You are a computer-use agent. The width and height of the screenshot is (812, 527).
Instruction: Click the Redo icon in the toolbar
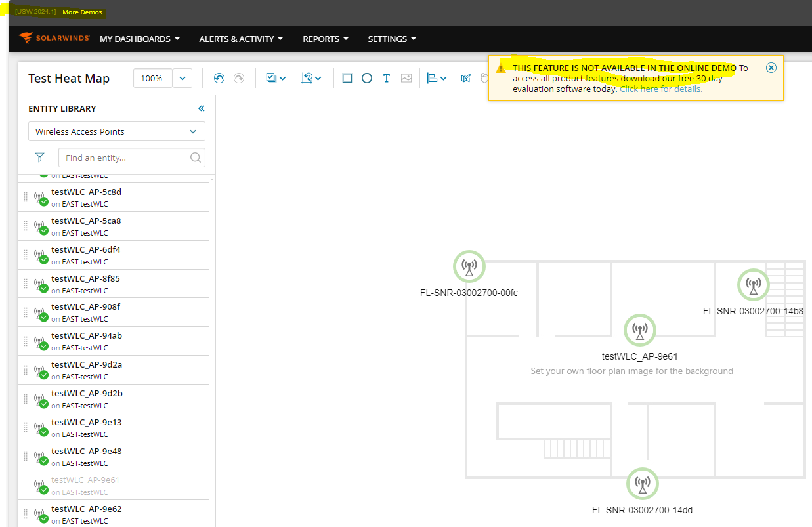[x=239, y=78]
